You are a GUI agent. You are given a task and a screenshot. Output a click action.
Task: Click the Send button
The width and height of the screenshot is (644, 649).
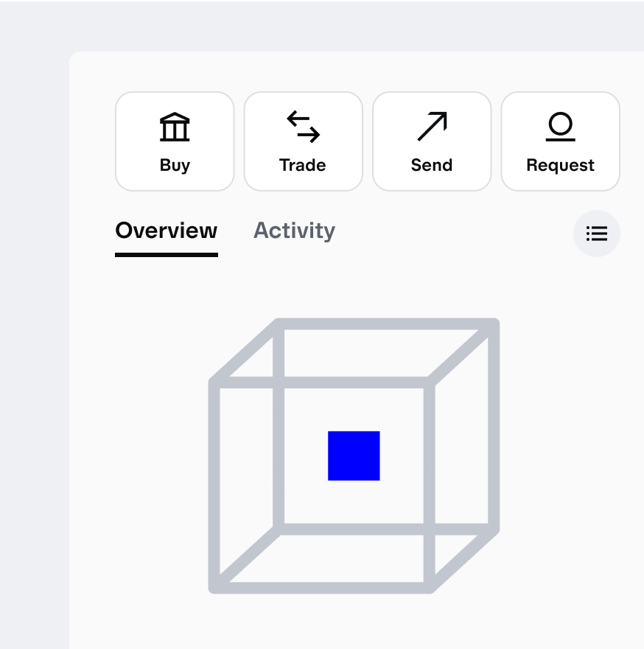(x=431, y=141)
